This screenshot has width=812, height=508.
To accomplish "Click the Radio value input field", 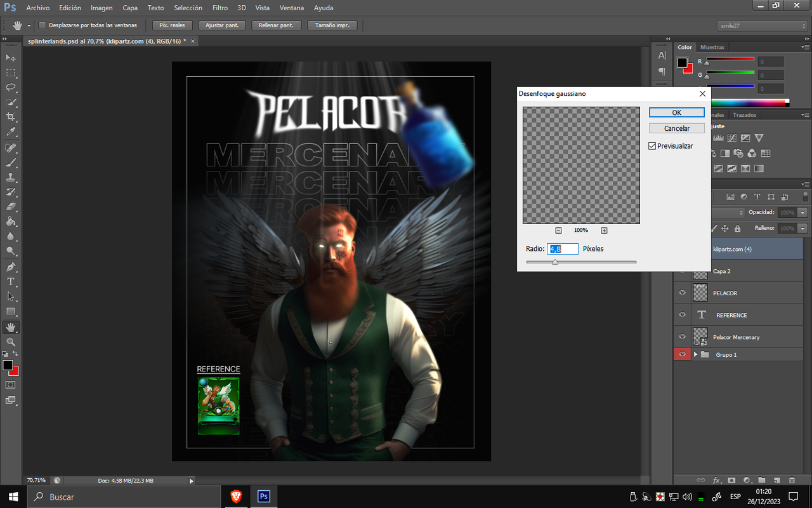I will 563,249.
